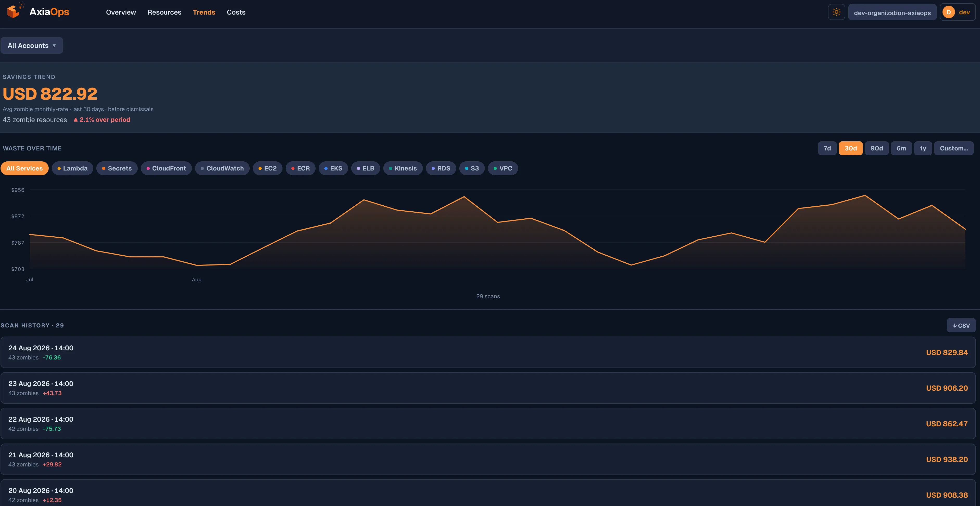The width and height of the screenshot is (980, 506).
Task: Go to the Overview tab
Action: pyautogui.click(x=121, y=12)
